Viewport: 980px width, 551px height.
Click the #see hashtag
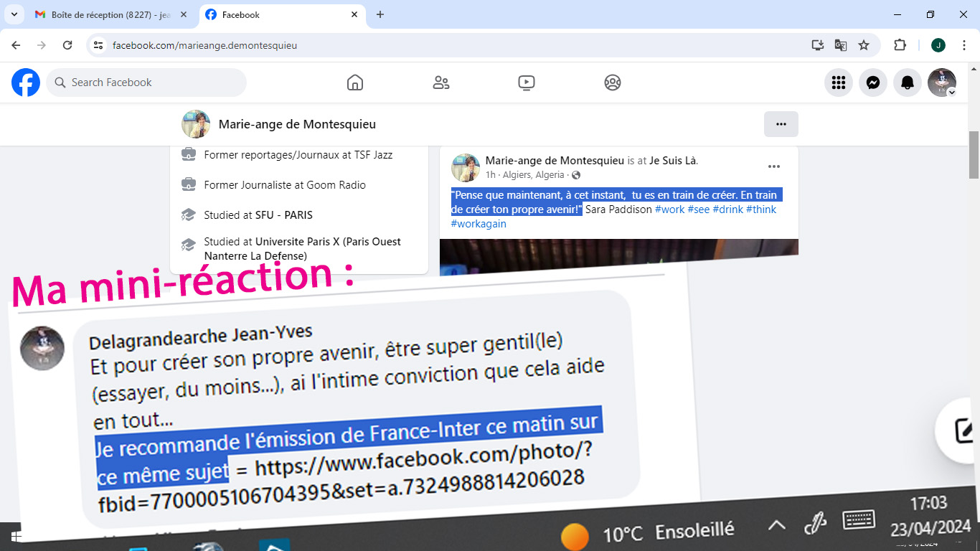point(698,209)
